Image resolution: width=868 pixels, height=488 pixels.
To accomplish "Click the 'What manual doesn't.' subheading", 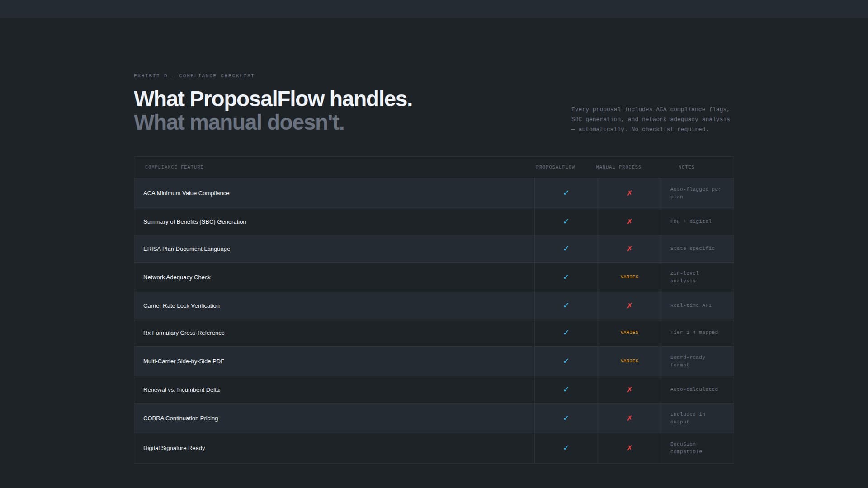I will (239, 122).
